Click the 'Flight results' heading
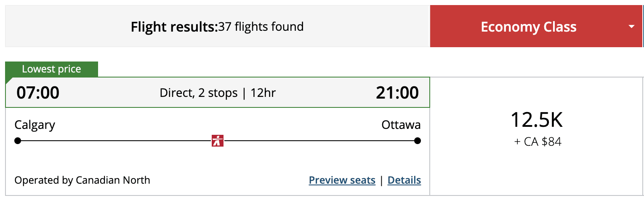The height and width of the screenshot is (198, 644). [174, 27]
